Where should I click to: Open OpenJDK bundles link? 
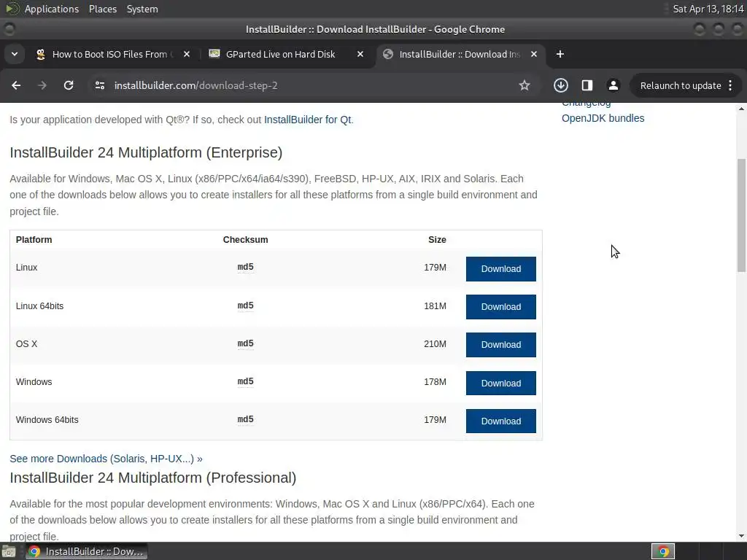pos(603,118)
